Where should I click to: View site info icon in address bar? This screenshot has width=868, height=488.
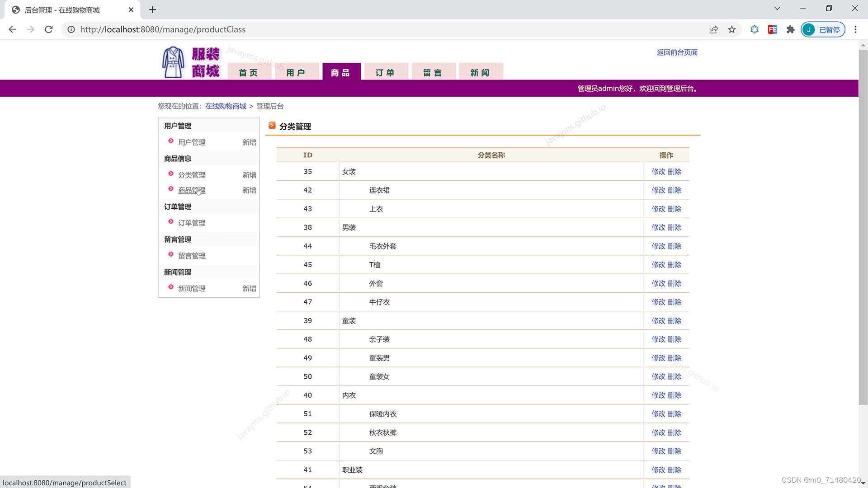point(71,29)
